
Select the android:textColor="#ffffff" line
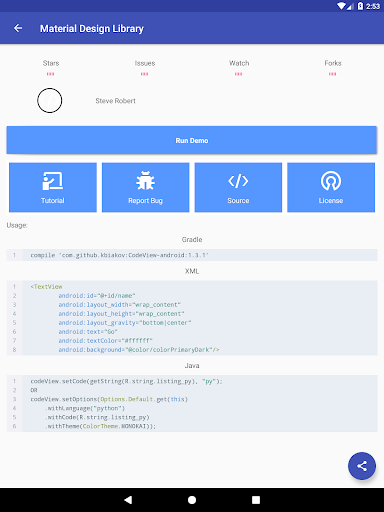(105, 341)
